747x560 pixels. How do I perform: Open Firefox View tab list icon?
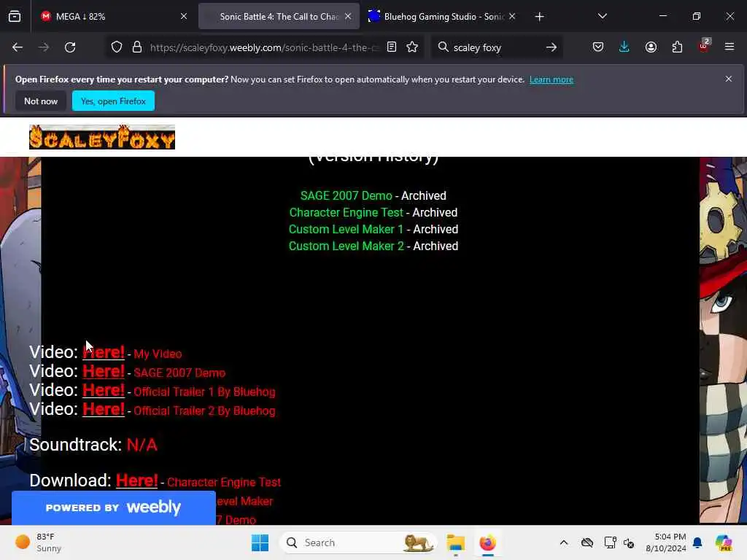pos(15,17)
